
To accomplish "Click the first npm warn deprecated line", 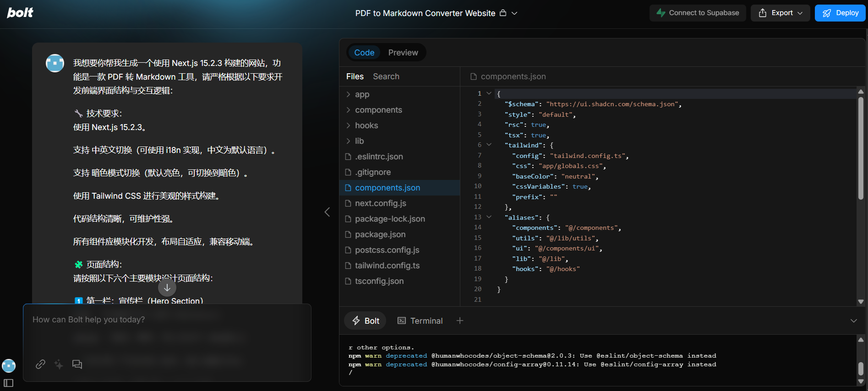I will [532, 356].
